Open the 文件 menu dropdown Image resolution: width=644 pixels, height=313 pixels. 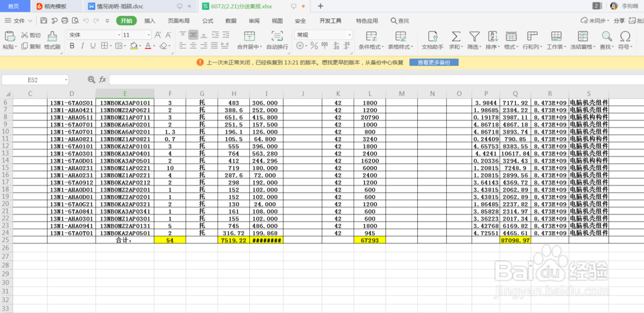click(x=19, y=21)
